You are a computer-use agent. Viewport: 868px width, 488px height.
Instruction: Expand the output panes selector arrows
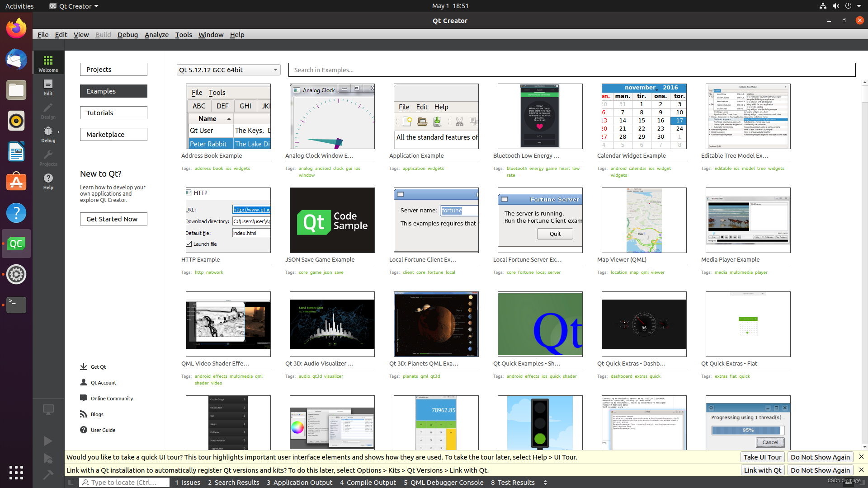tap(545, 483)
